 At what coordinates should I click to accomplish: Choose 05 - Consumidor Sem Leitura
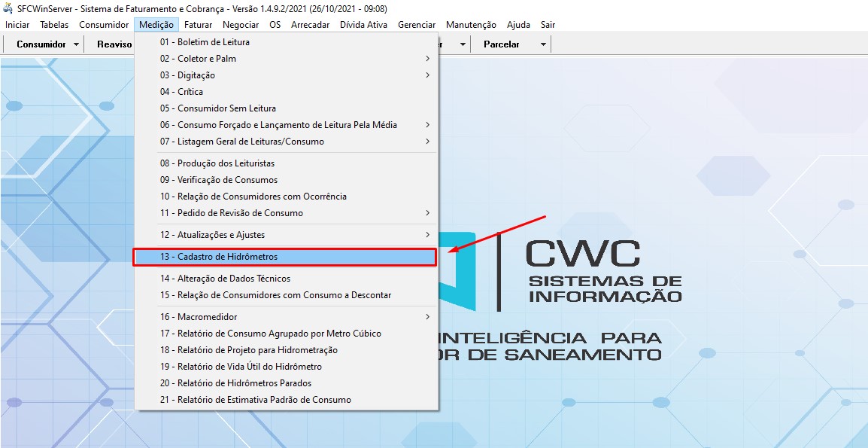click(217, 108)
